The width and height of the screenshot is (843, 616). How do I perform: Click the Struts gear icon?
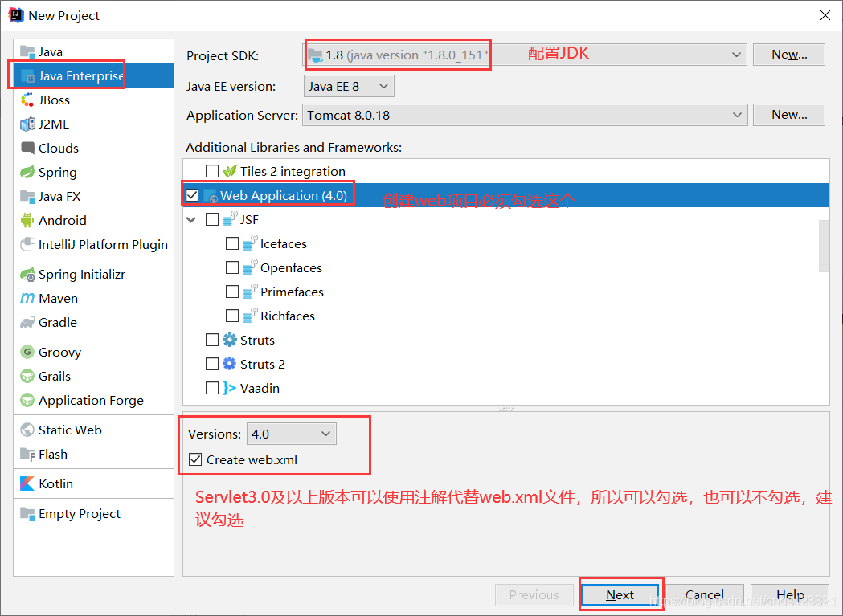[230, 340]
